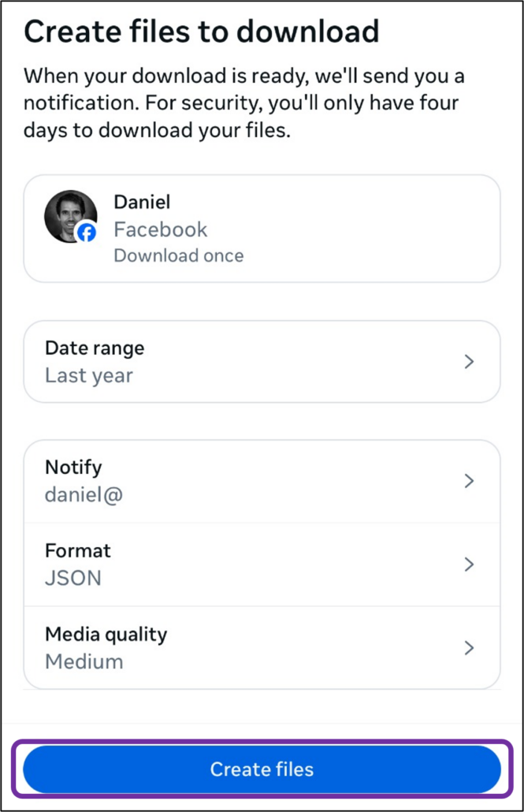Open Last year date range option
524x812 pixels.
88,375
